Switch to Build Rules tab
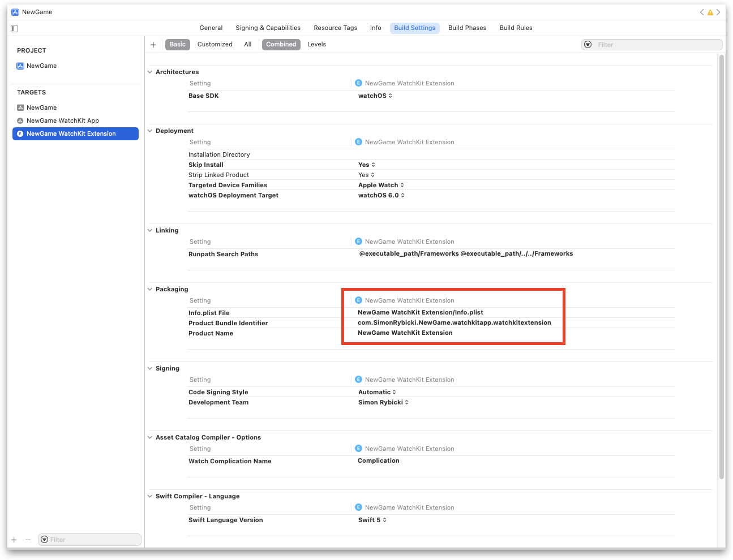 point(516,28)
